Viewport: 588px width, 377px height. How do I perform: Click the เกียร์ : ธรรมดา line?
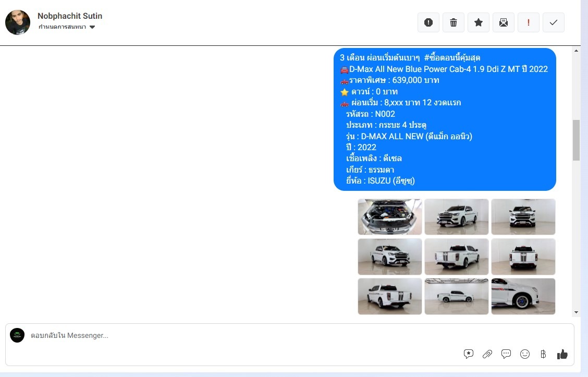370,169
